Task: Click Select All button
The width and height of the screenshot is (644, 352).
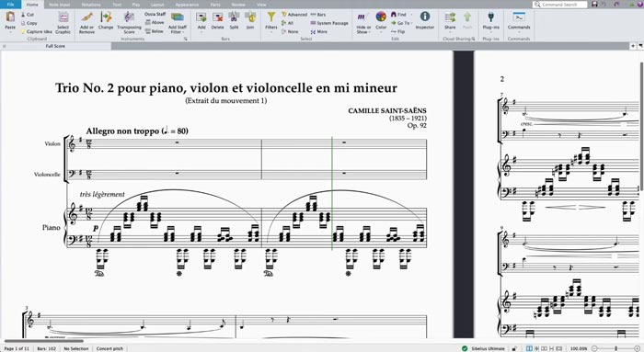Action: click(287, 23)
